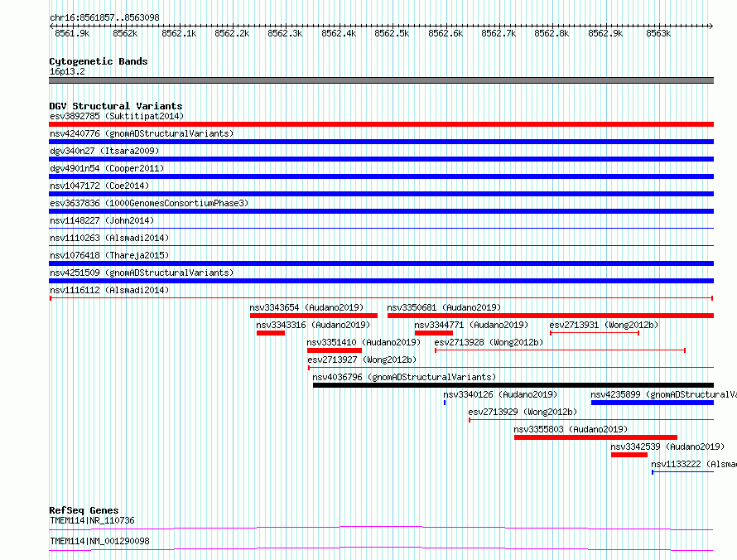This screenshot has height=560, width=737.
Task: Open esv2713931 (Wong2012b) variant label
Action: coord(604,325)
